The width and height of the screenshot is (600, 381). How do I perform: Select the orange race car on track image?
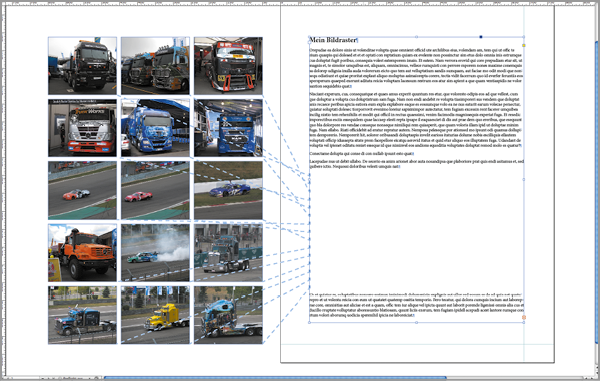click(82, 190)
